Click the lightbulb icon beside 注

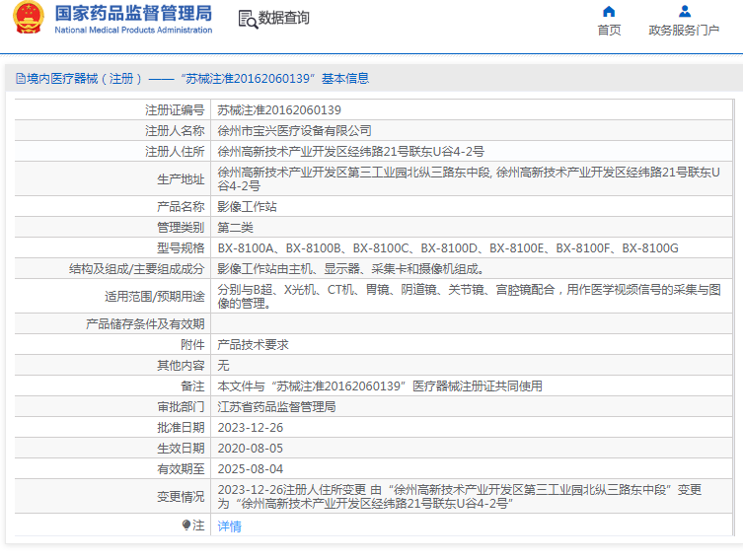click(186, 525)
